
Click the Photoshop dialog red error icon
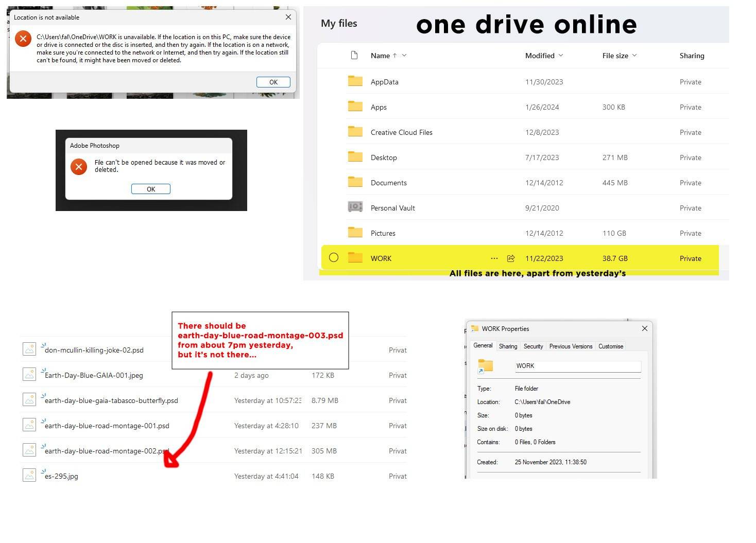(79, 166)
